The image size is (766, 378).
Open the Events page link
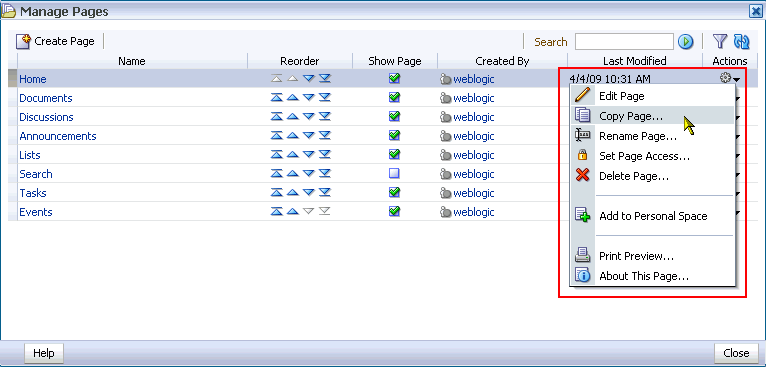tap(36, 212)
